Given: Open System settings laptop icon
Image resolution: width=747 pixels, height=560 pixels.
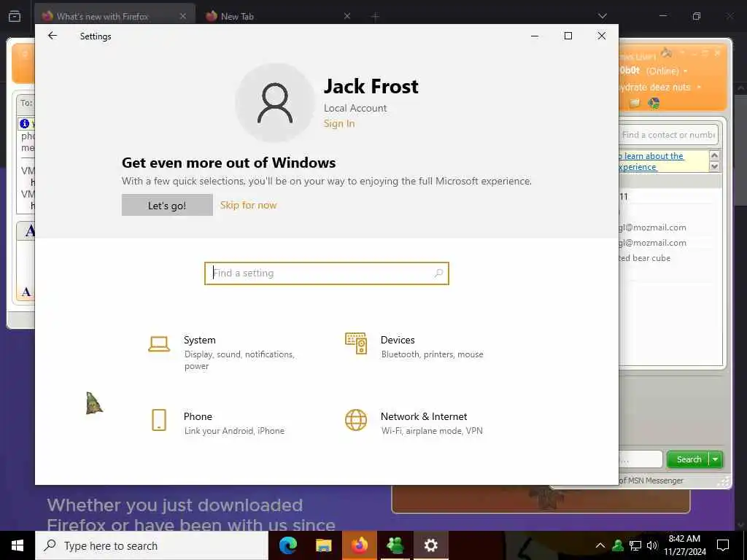Looking at the screenshot, I should [x=158, y=344].
